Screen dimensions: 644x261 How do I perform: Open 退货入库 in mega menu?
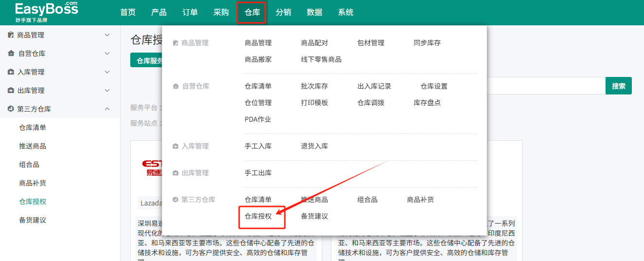coord(314,146)
